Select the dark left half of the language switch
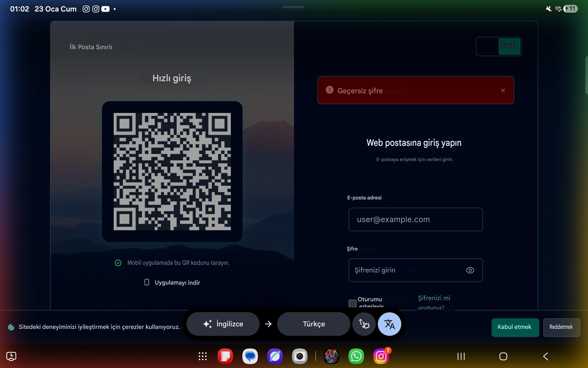Image resolution: width=588 pixels, height=368 pixels. tap(488, 46)
